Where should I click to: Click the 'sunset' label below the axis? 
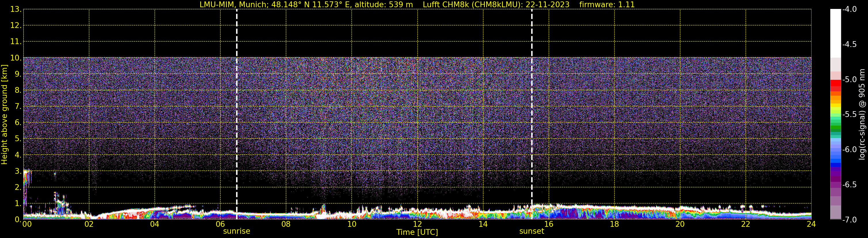pyautogui.click(x=532, y=231)
